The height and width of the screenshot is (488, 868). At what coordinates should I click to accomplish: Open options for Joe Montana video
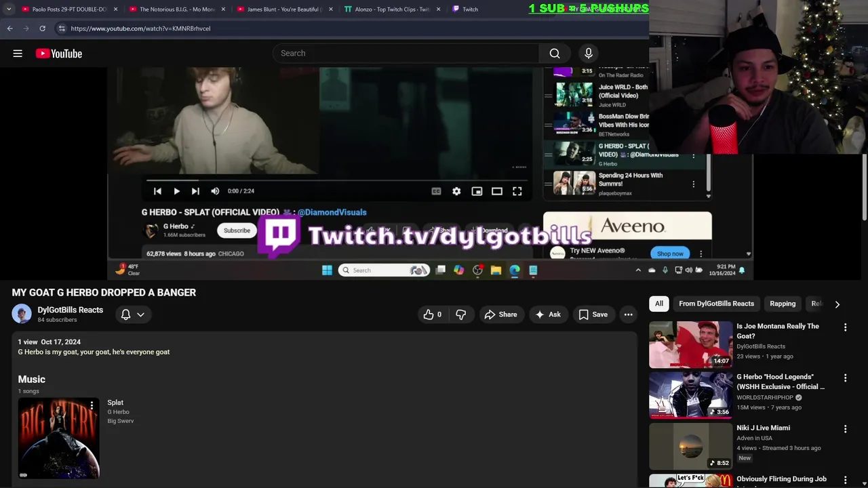click(845, 327)
